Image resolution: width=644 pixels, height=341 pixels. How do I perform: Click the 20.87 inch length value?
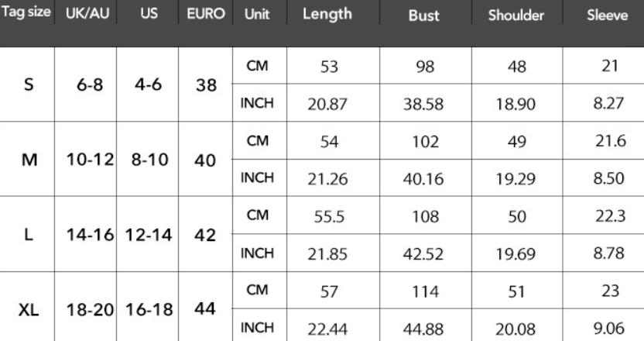pos(327,105)
